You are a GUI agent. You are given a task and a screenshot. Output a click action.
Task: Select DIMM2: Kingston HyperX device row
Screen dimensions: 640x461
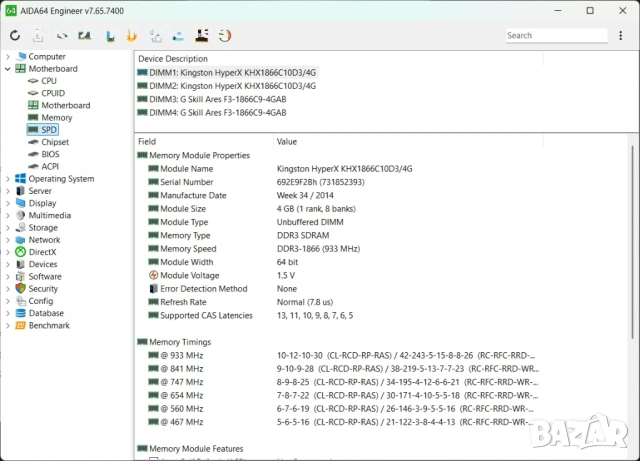[226, 86]
